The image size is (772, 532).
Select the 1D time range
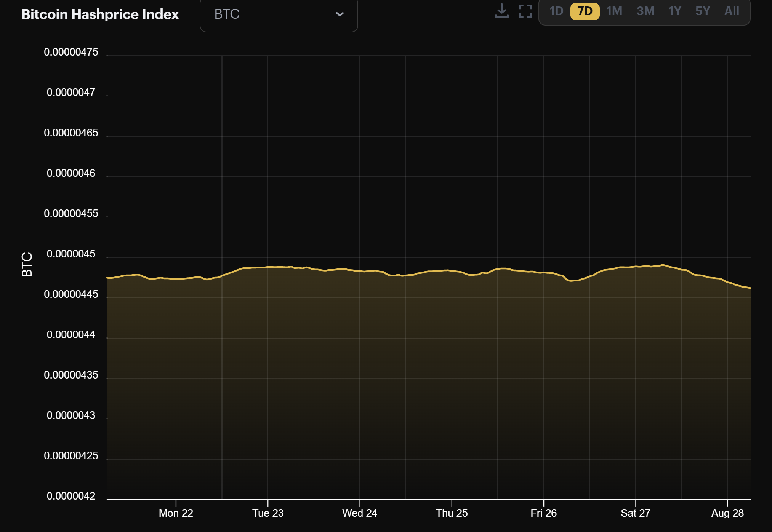[x=556, y=11]
